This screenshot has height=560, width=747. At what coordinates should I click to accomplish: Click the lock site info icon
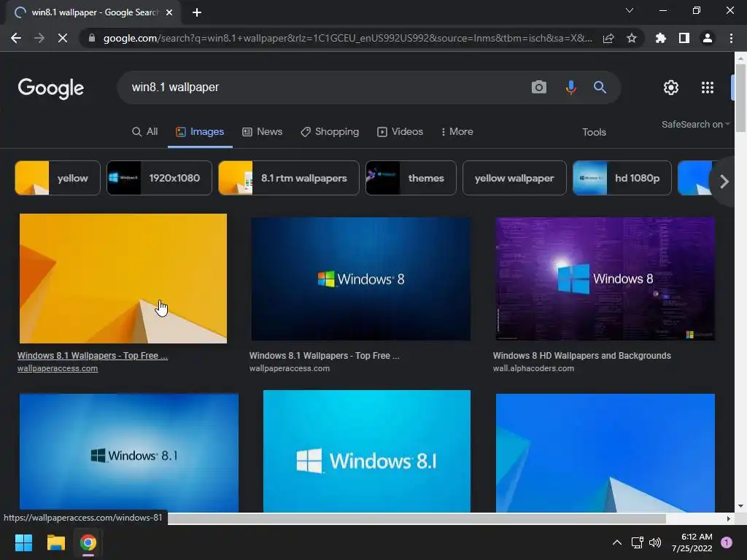coord(92,38)
